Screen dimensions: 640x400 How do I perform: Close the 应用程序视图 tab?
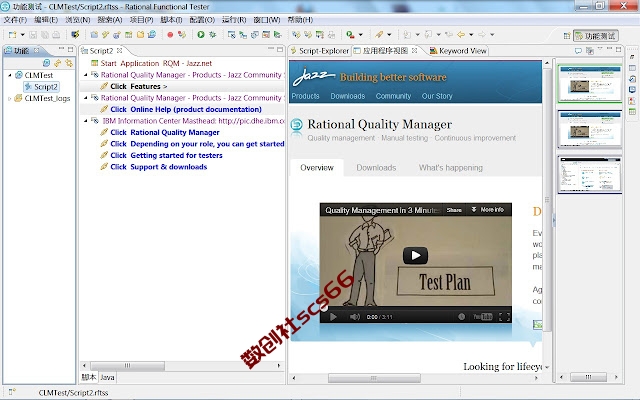coord(414,51)
